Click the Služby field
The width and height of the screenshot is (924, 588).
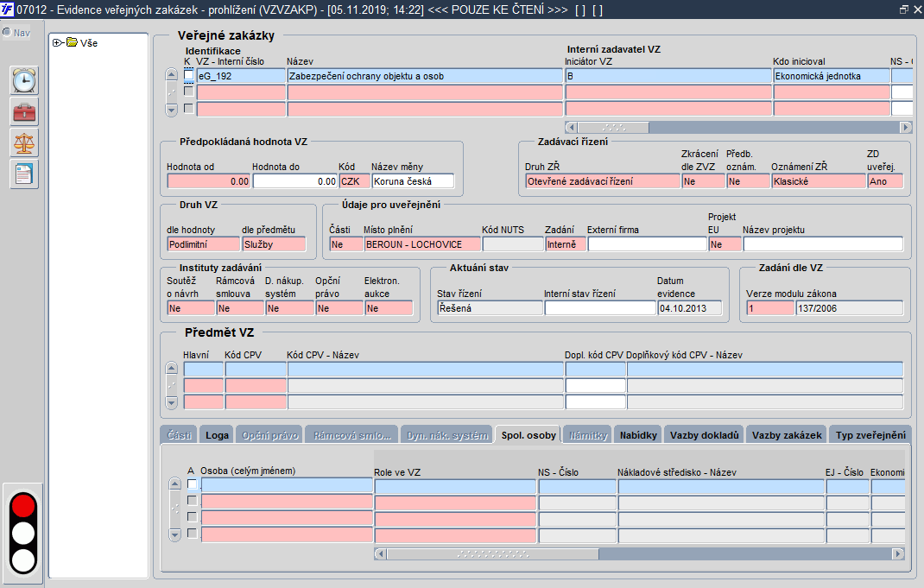pos(274,244)
